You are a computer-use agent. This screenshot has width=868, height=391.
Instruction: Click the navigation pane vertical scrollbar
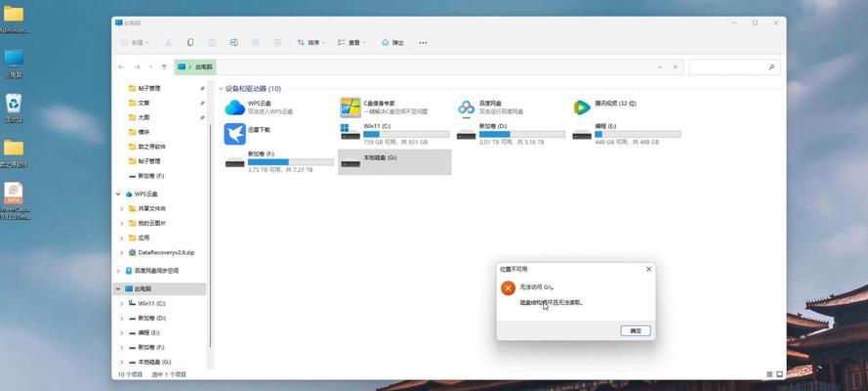(x=210, y=236)
